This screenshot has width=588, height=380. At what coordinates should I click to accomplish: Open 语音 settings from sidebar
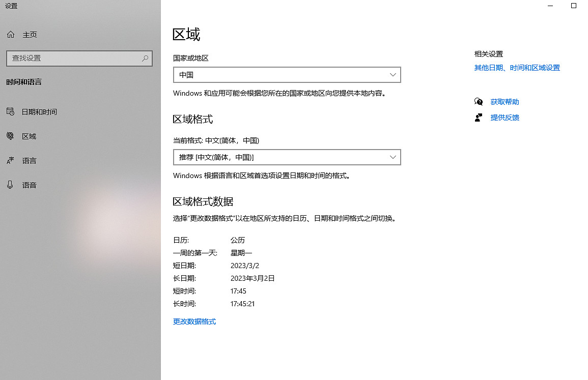tap(29, 185)
